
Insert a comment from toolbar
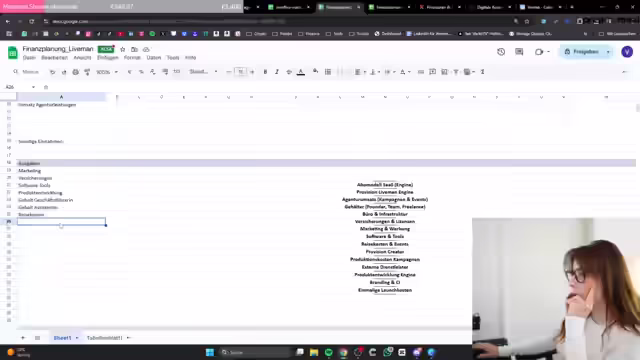[x=433, y=72]
